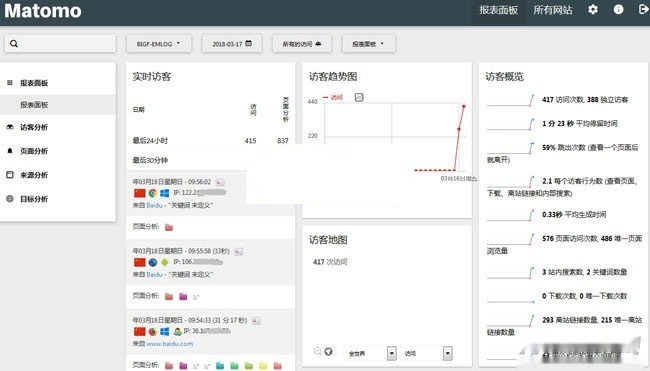This screenshot has width=650, height=371.
Task: Follow the Baidu link in the 09:56:02 visit
Action: click(154, 205)
